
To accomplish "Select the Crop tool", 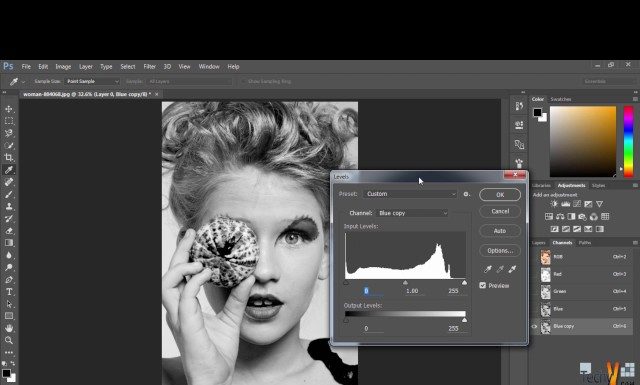I will pyautogui.click(x=9, y=158).
